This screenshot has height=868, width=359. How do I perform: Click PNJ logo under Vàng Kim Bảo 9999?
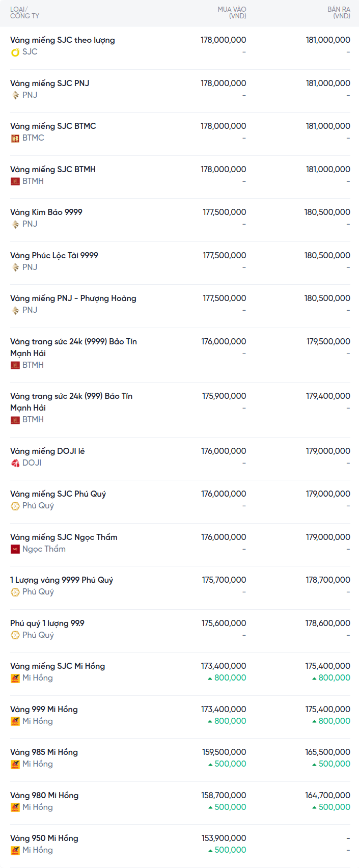15,224
